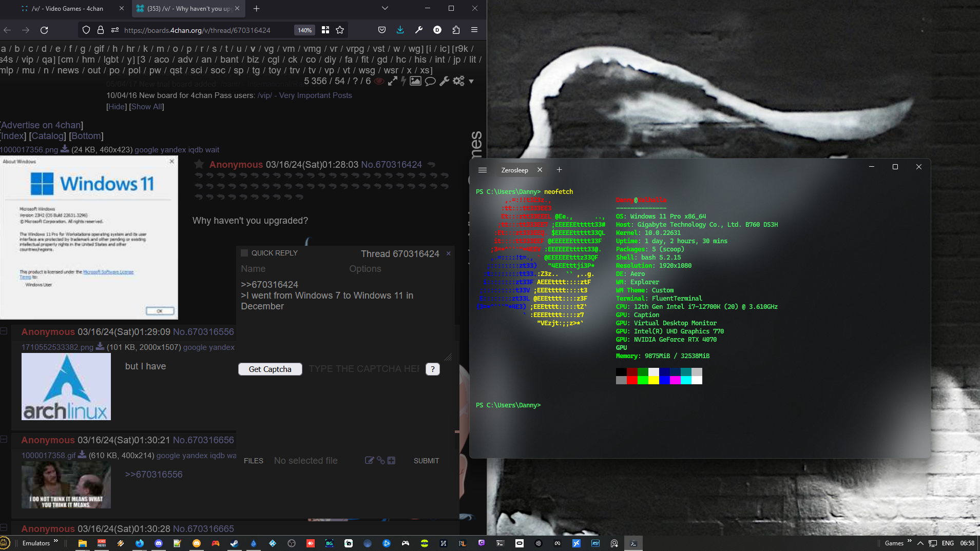
Task: Open a new browser tab with plus button
Action: pos(257,9)
